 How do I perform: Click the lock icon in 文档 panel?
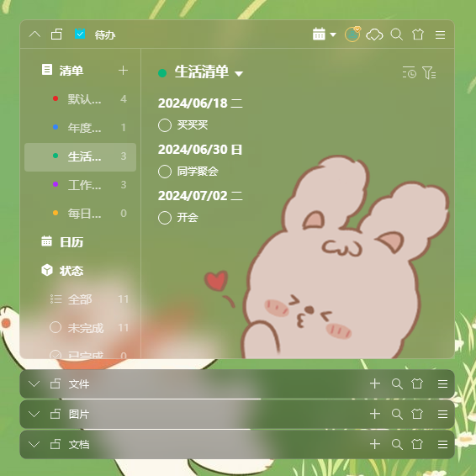56,444
